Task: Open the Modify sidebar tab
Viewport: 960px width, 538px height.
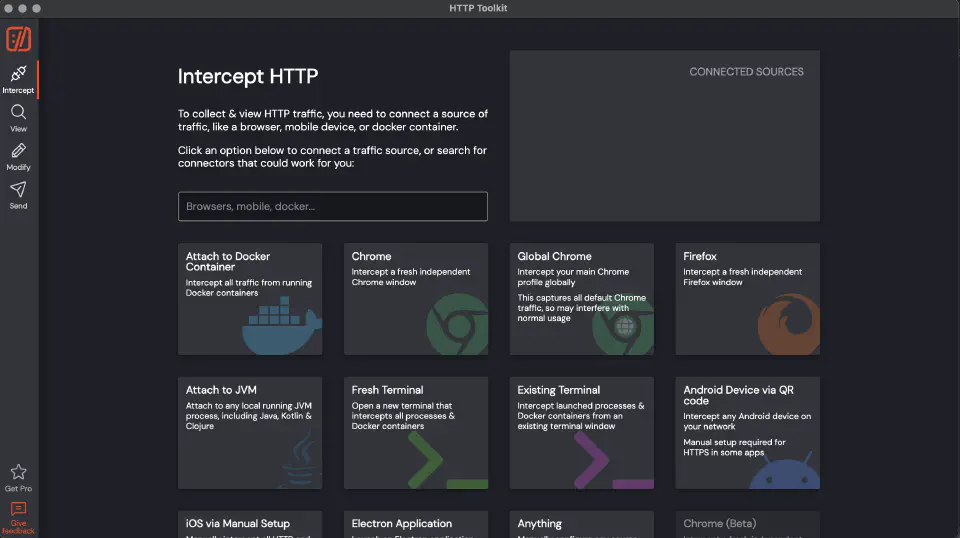Action: pos(18,157)
